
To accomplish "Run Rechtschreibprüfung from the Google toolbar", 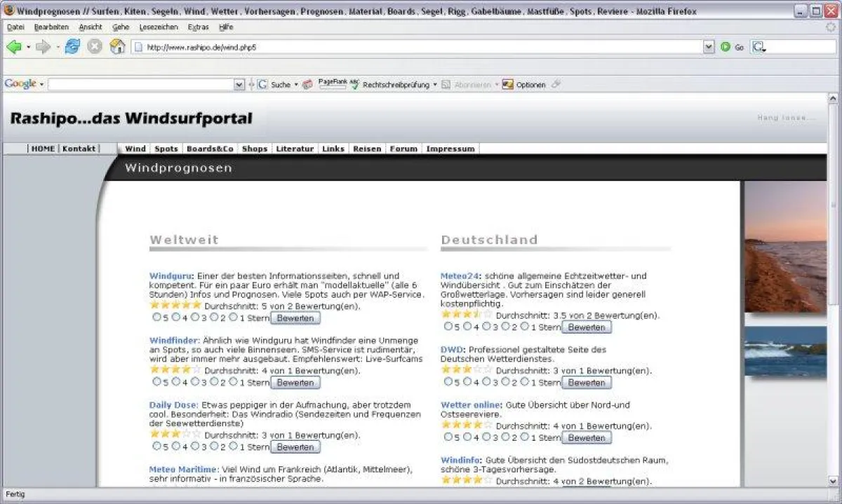I will (x=396, y=84).
